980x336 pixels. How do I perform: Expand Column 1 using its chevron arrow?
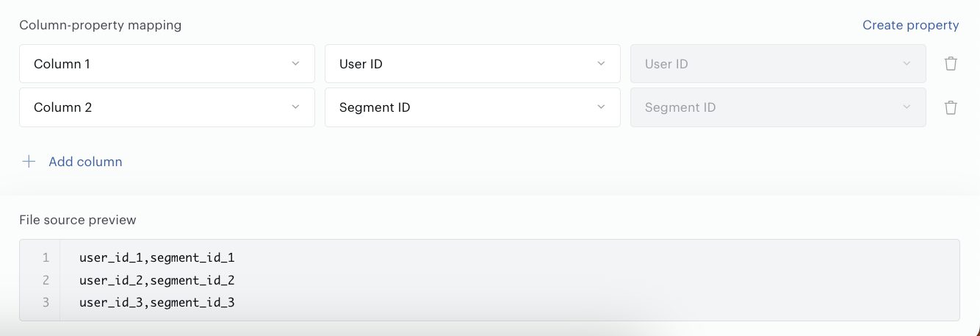point(295,64)
